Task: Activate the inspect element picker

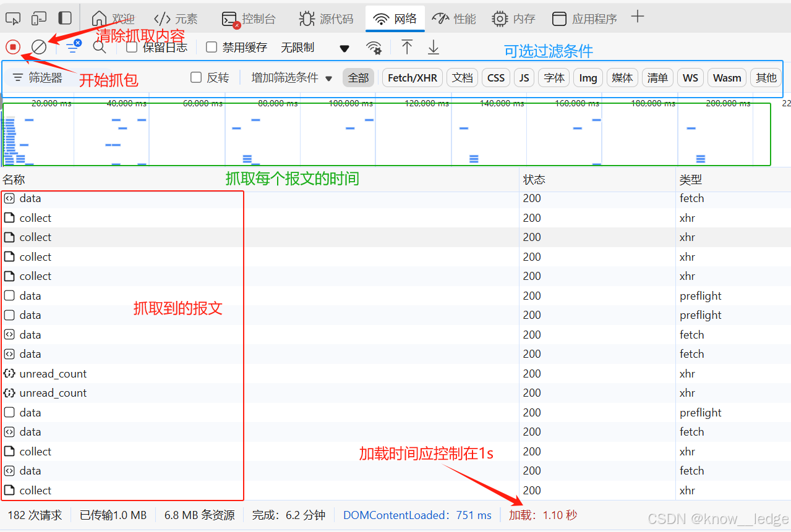Action: tap(13, 19)
